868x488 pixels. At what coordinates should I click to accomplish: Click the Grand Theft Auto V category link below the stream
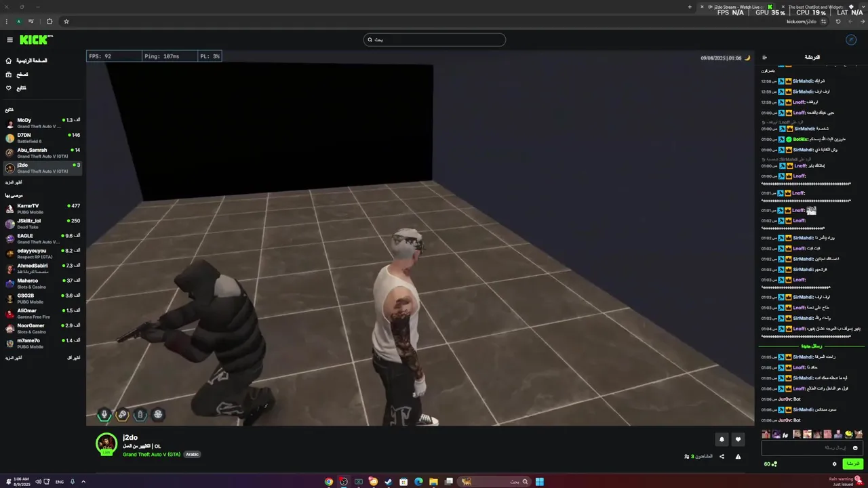pos(151,454)
